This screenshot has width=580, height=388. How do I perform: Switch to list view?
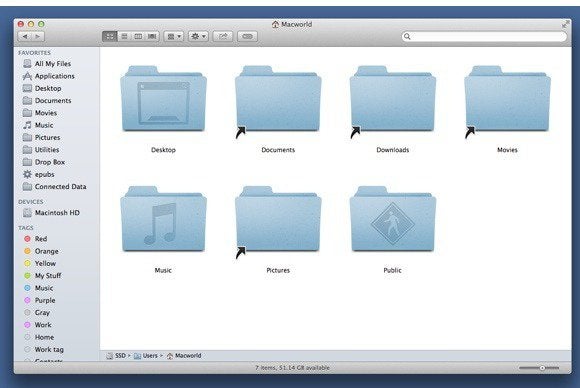(124, 36)
